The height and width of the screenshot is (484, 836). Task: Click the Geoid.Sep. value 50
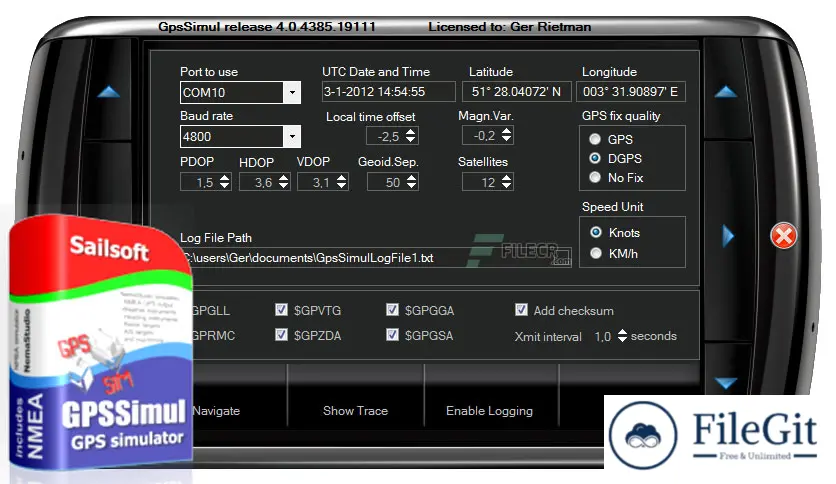[x=393, y=183]
